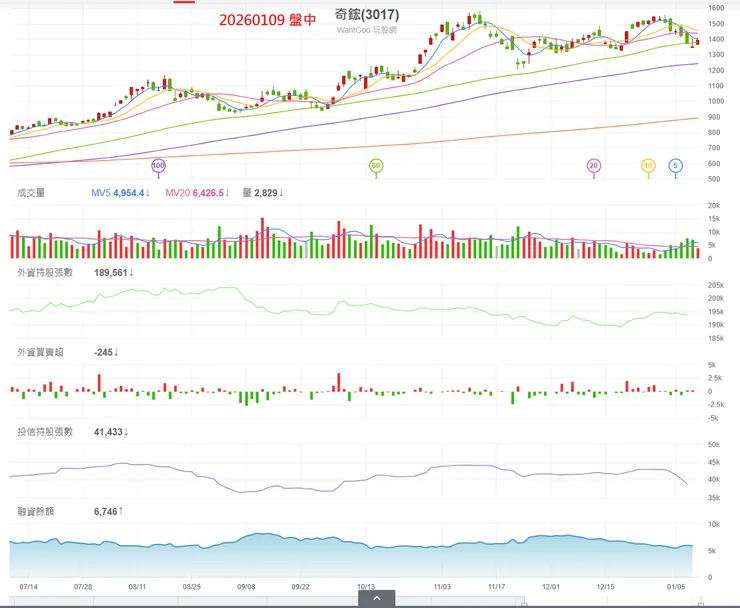The width and height of the screenshot is (740, 608).
Task: Toggle the 量 volume legend item
Action: tap(263, 192)
